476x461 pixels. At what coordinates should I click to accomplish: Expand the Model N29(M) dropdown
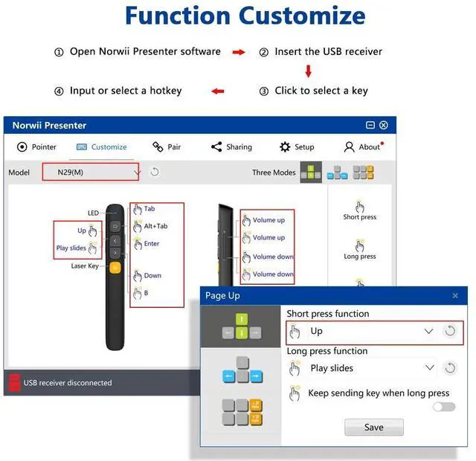(x=91, y=172)
